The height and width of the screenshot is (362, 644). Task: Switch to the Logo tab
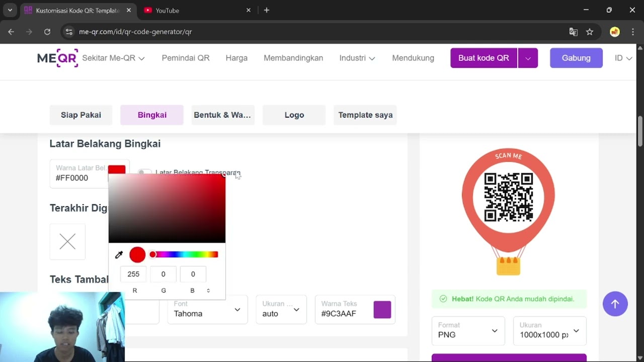(x=294, y=115)
